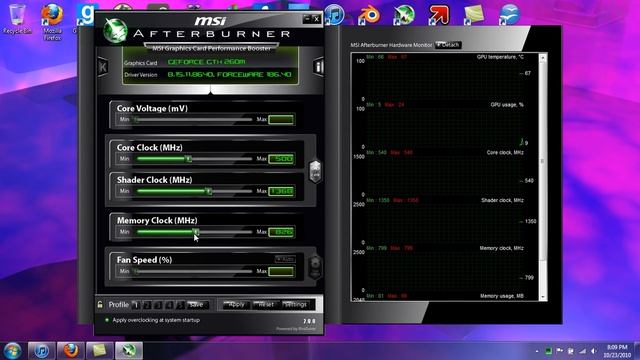
Task: Toggle the Core/Shader clock link button
Action: (x=315, y=171)
